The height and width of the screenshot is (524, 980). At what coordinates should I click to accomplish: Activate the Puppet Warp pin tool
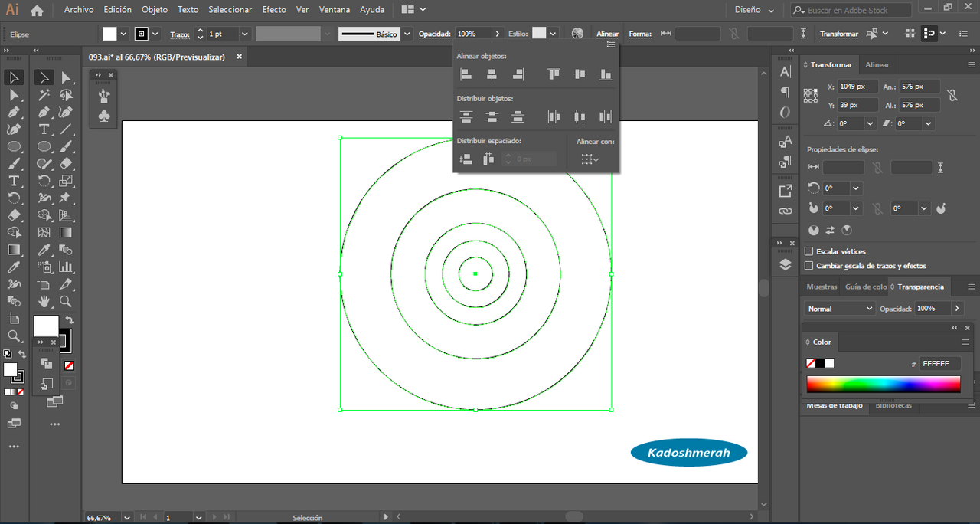67,198
